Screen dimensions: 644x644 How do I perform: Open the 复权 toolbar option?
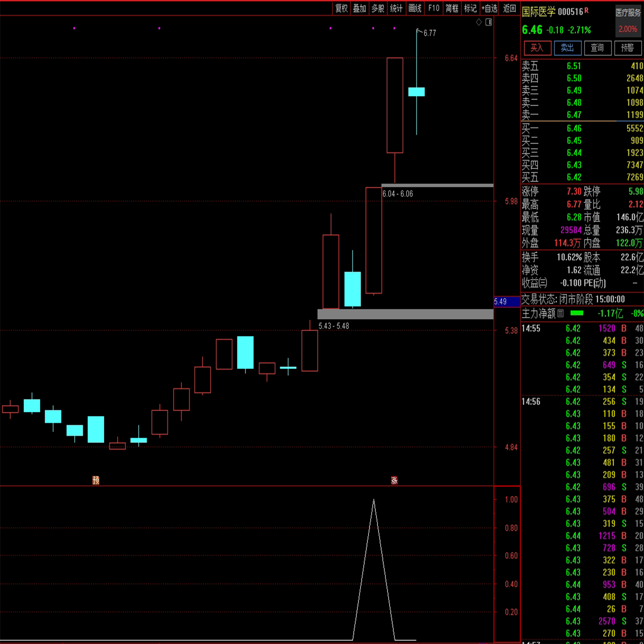pyautogui.click(x=342, y=8)
